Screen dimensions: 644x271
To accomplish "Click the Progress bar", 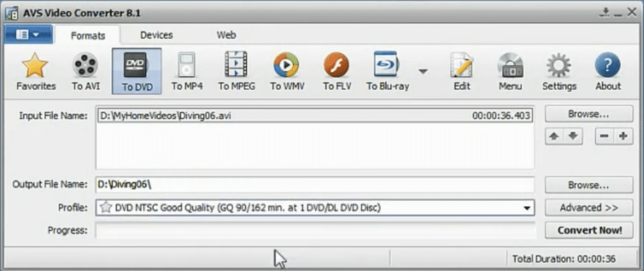I will [x=316, y=230].
